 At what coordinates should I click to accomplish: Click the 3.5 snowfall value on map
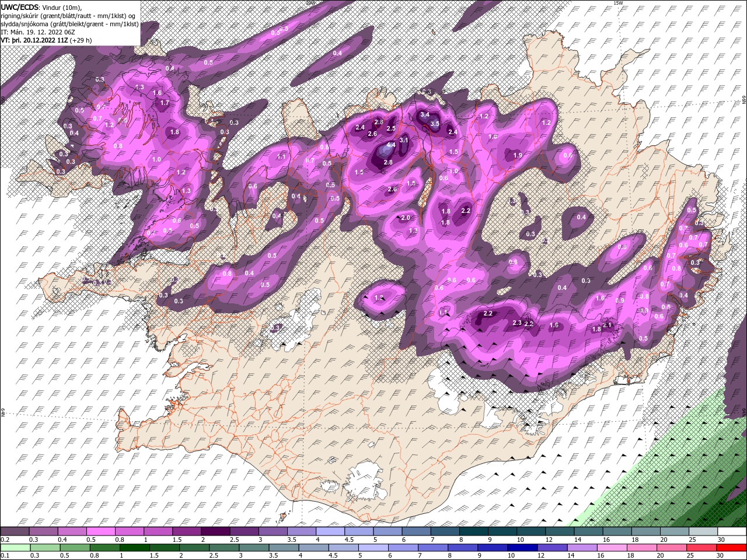[435, 124]
